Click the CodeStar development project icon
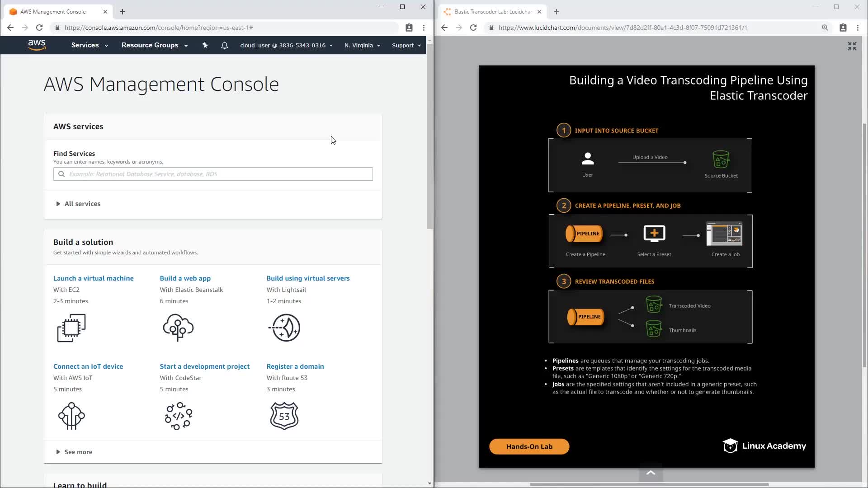868x488 pixels. click(178, 416)
